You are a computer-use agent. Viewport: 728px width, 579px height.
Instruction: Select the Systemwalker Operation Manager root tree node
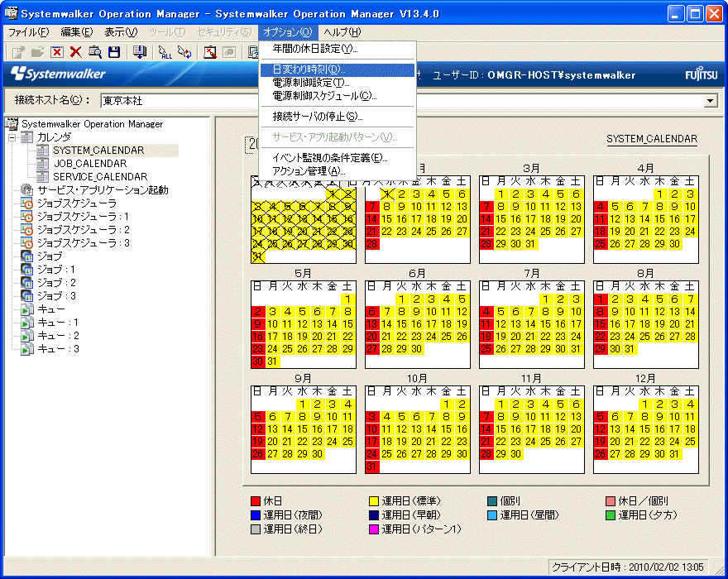pos(93,124)
